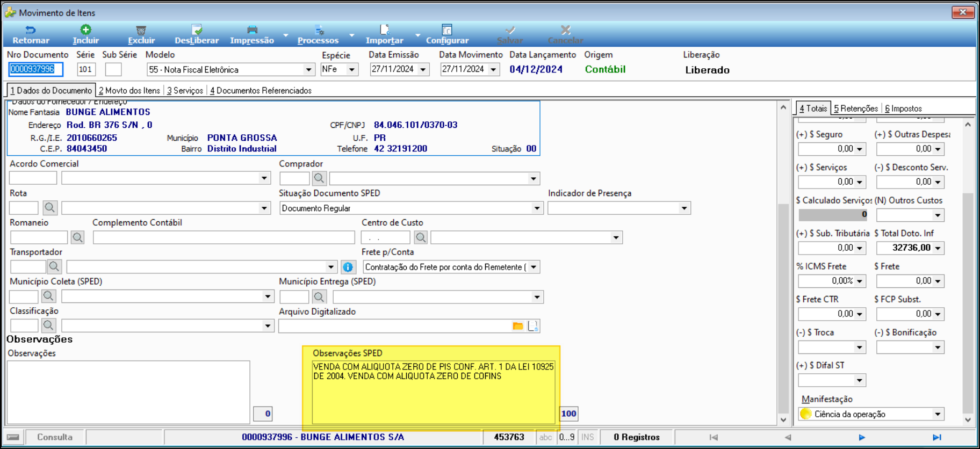The height and width of the screenshot is (449, 980).
Task: Click the Importar toolbar icon
Action: 384,30
